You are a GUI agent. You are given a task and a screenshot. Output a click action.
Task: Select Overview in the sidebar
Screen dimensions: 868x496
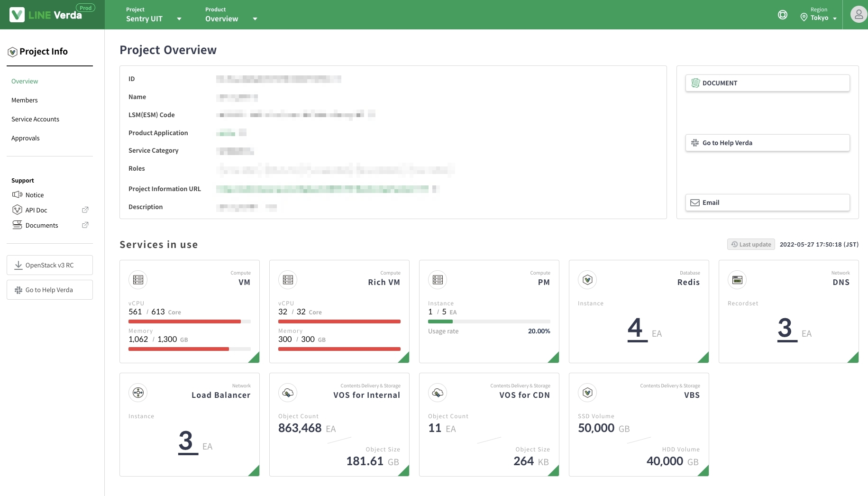[x=25, y=81]
